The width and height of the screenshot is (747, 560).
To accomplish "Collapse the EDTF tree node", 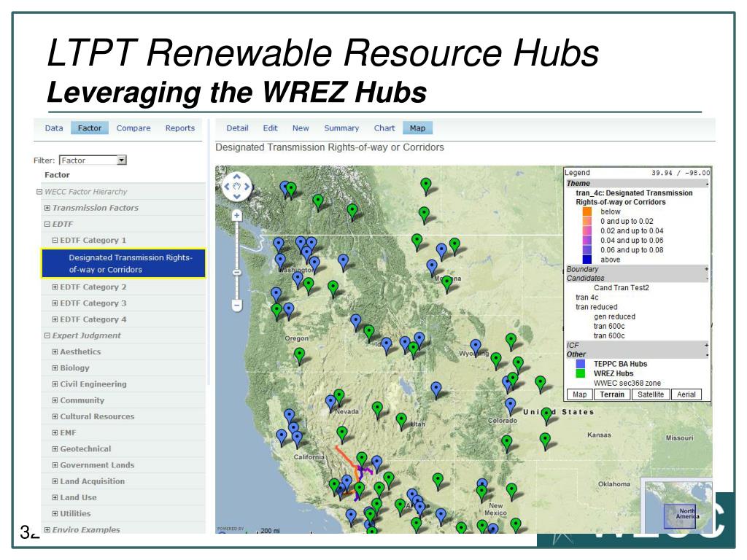I will pos(47,225).
